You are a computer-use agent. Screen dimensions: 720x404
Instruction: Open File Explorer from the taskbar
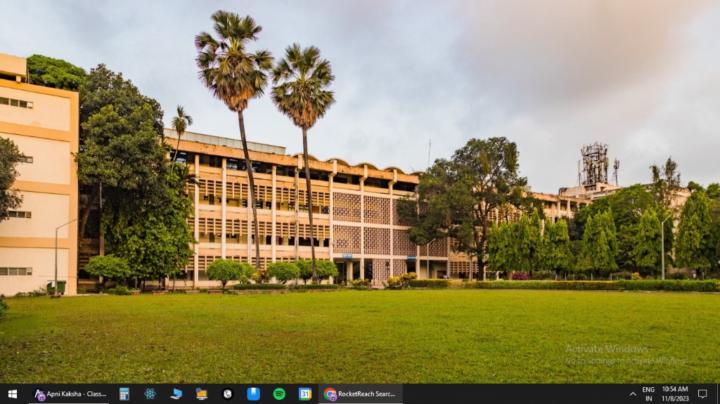click(202, 394)
